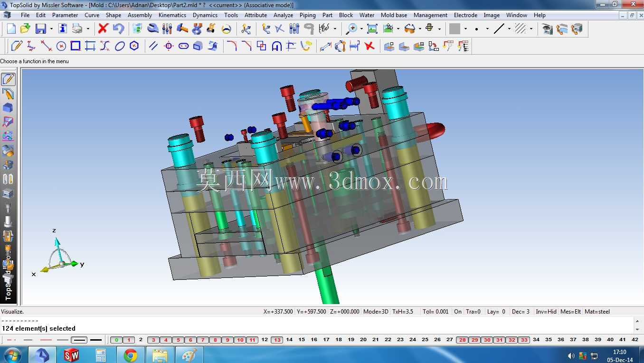Toggle layer 0 in the layer bar
Viewport: 644px width, 363px height.
coord(116,340)
